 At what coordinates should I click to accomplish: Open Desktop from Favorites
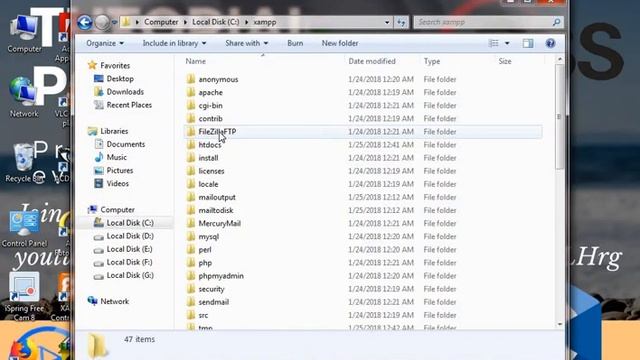(120, 79)
